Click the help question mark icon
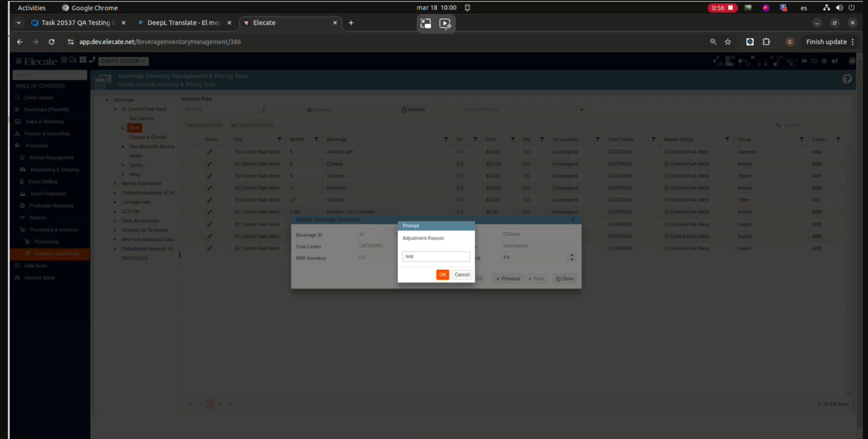 (847, 79)
